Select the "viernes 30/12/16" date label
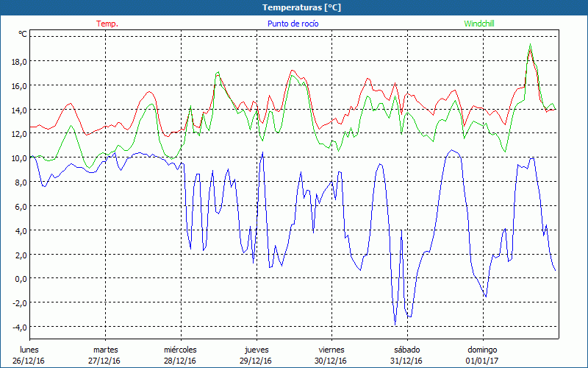 [x=331, y=355]
